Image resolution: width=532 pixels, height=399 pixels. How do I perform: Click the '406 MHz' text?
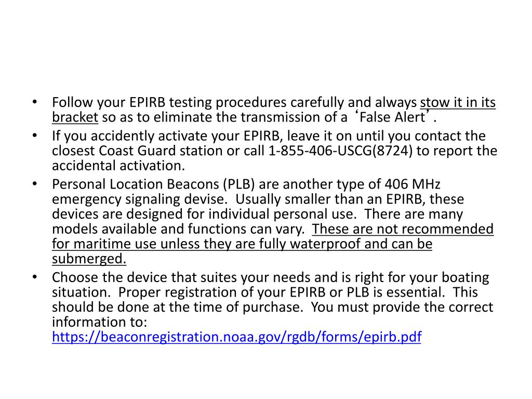tap(412, 184)
